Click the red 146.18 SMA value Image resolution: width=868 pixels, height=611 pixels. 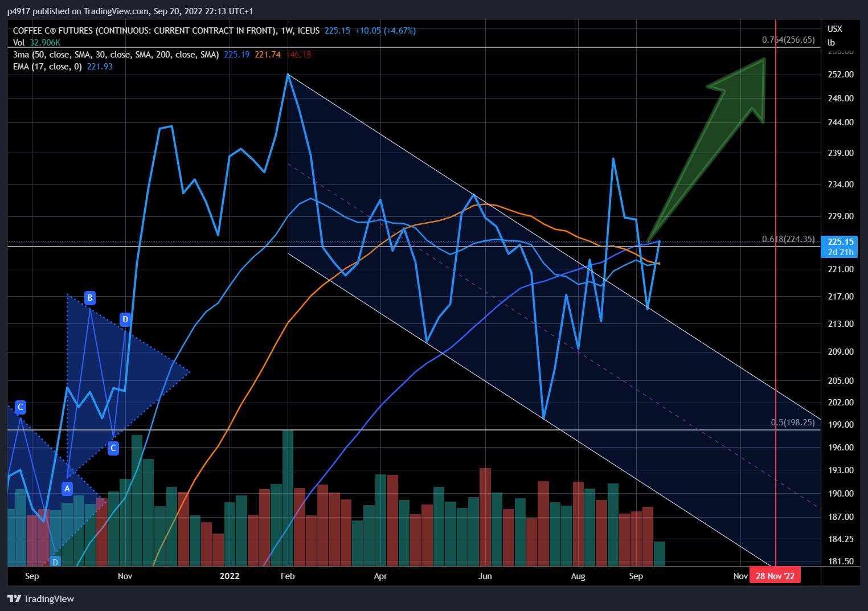click(299, 55)
